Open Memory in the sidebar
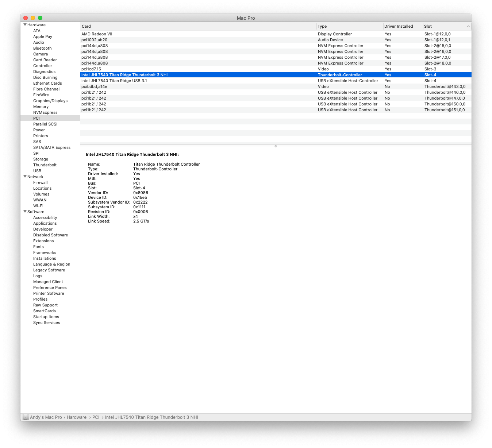The height and width of the screenshot is (448, 492). (x=41, y=107)
